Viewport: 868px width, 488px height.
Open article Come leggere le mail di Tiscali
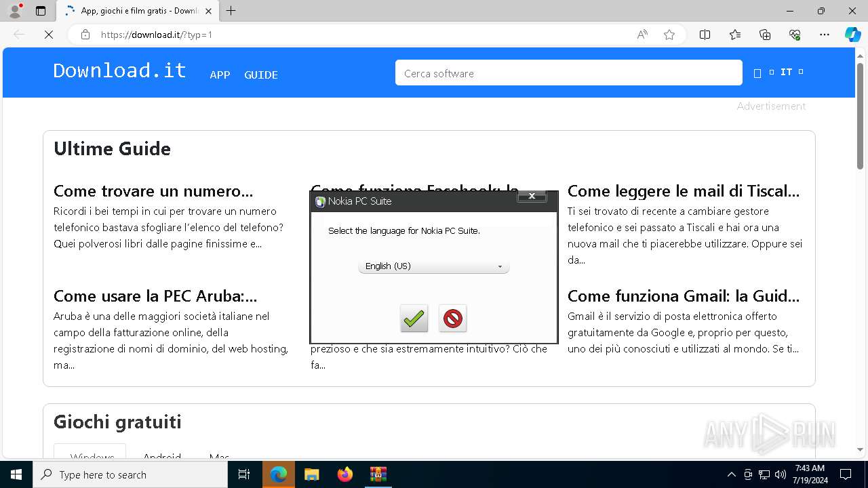684,191
